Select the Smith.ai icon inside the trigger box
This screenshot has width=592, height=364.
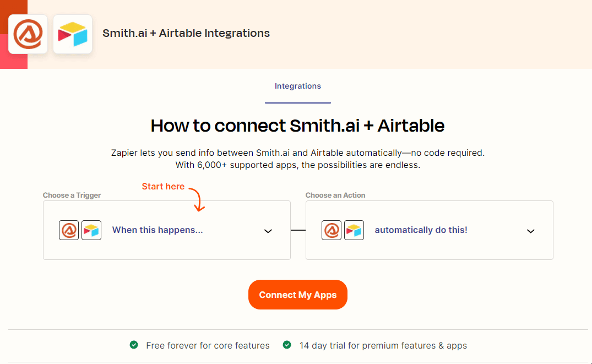[x=68, y=230]
